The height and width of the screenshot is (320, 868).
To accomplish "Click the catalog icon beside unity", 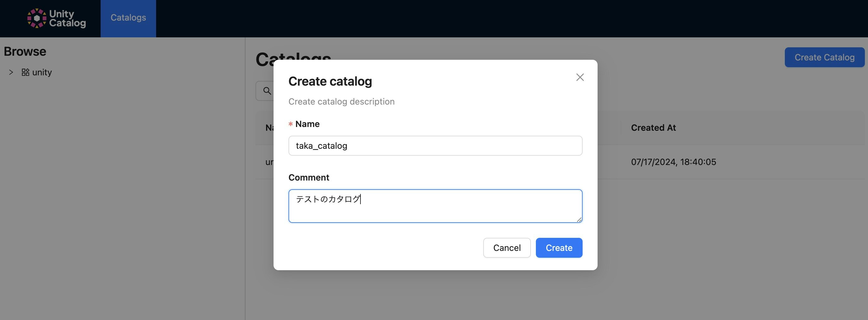I will (x=25, y=72).
